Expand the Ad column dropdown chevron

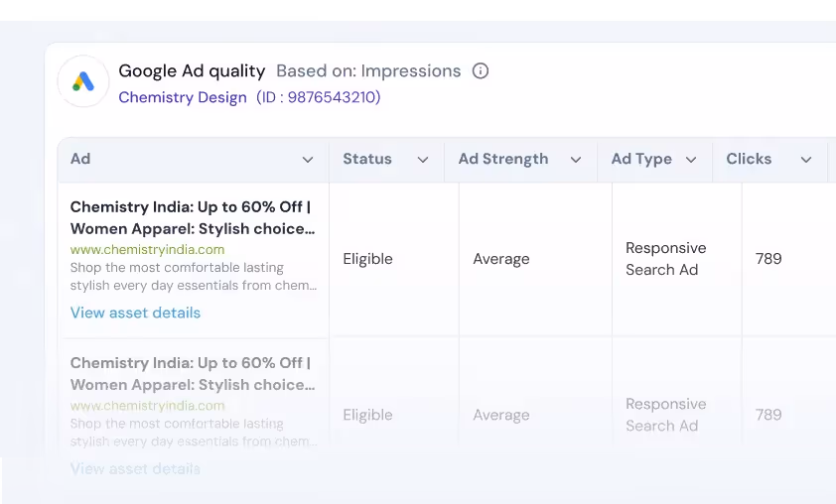point(308,160)
